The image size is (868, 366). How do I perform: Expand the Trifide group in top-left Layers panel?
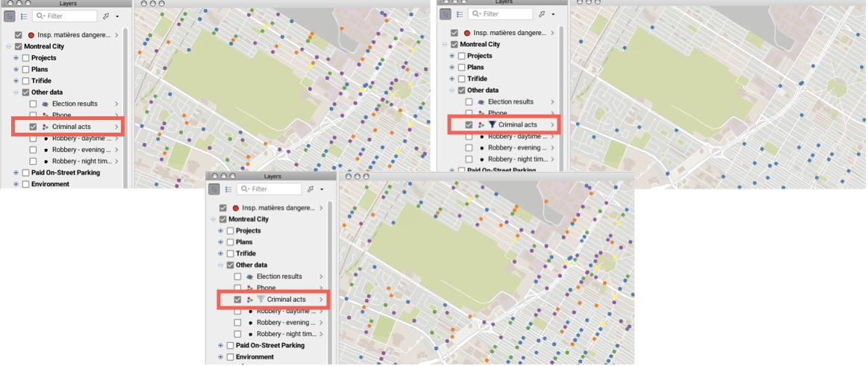(16, 81)
